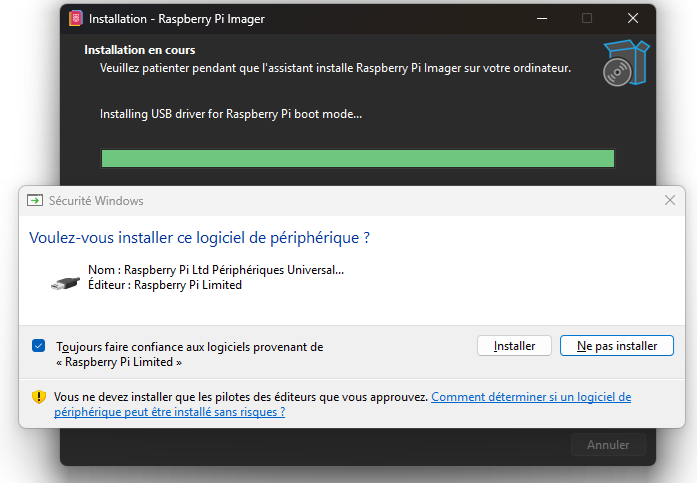Close the Raspberry Pi Imager installer window
This screenshot has height=483, width=697.
point(633,19)
